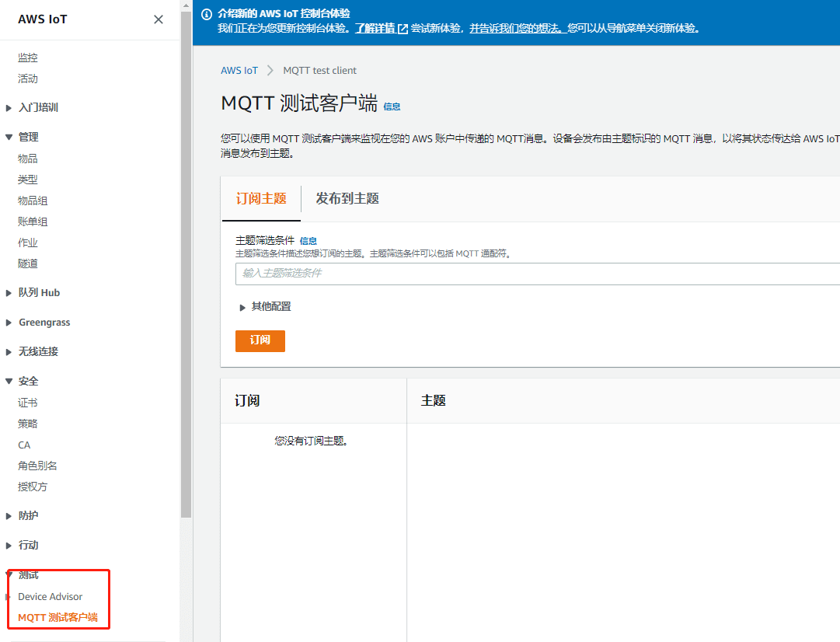Expand the 队列 Hub section
Viewport: 840px width, 642px height.
click(33, 292)
